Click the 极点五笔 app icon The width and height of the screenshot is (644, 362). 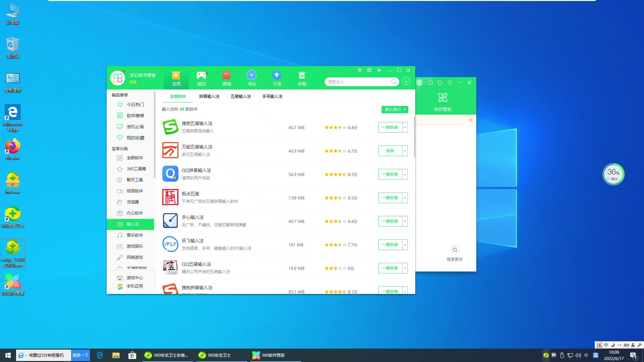170,197
